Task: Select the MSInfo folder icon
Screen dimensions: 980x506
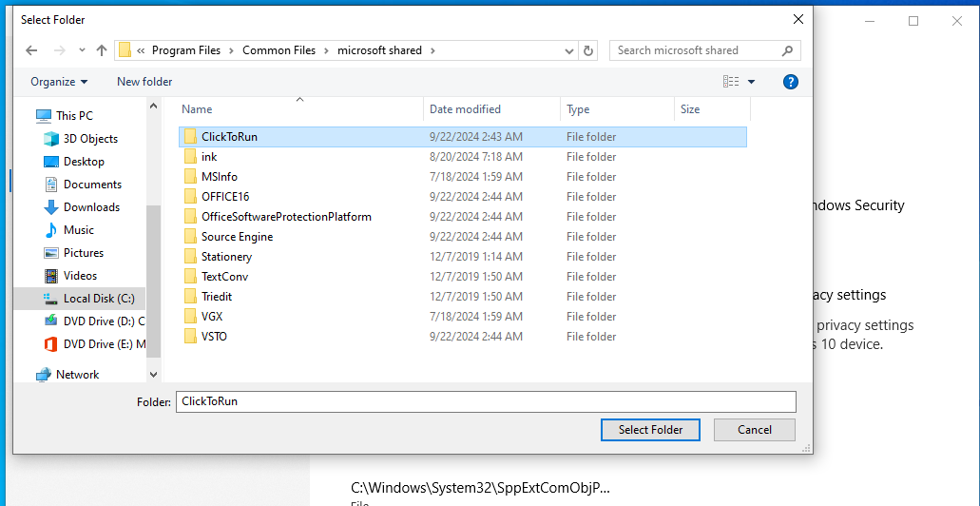Action: coord(191,177)
